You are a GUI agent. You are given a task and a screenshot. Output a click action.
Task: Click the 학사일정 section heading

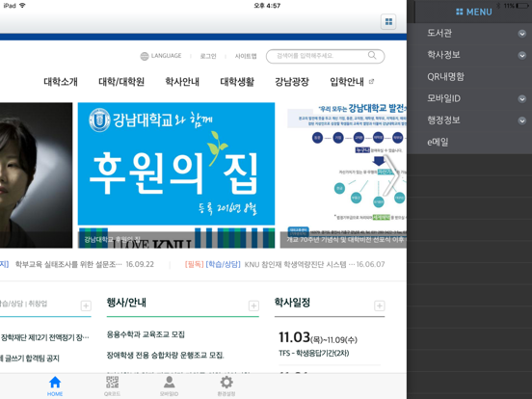(292, 303)
